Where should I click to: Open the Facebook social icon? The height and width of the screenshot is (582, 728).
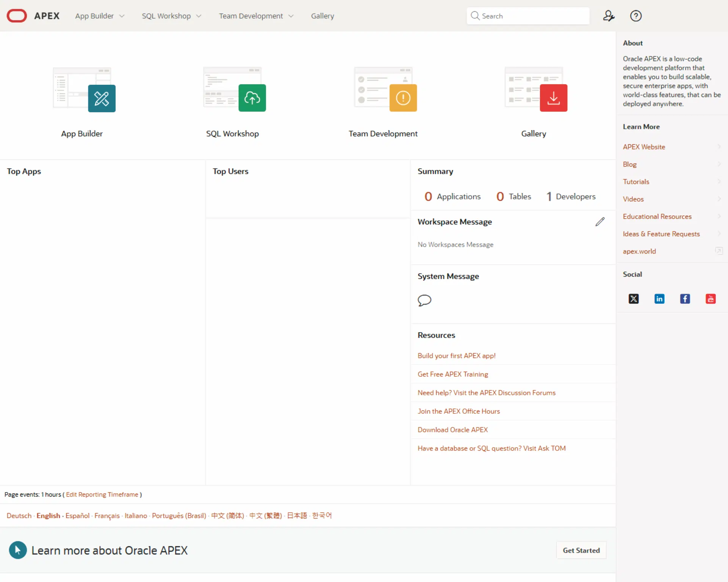click(x=685, y=299)
